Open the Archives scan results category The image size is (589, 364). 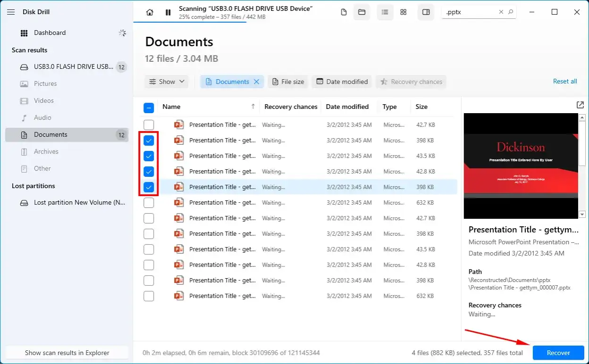(x=46, y=151)
